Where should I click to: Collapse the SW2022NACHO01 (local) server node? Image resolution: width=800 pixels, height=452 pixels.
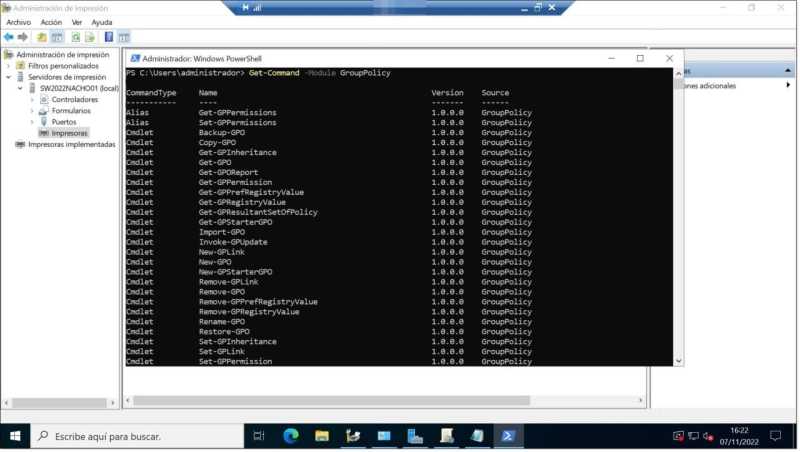coord(20,88)
